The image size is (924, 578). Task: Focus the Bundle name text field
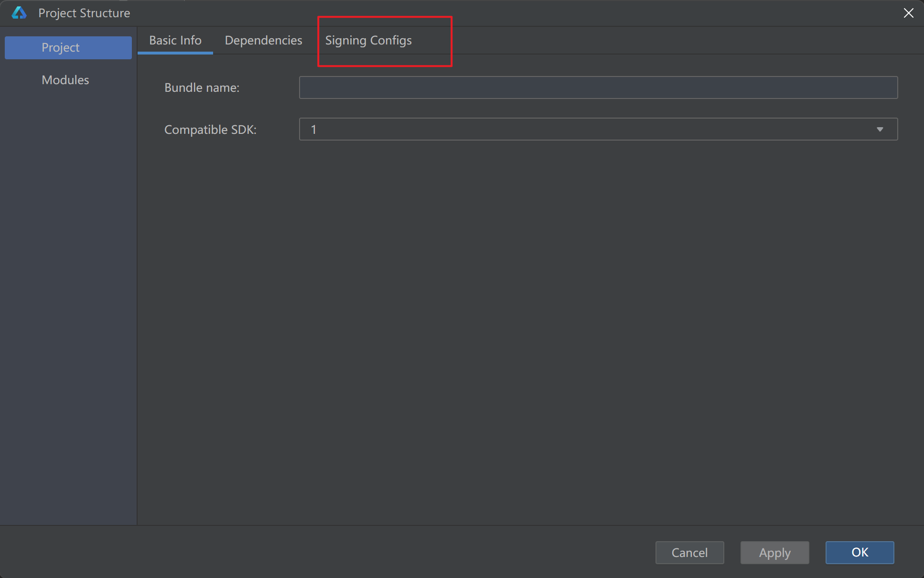coord(598,87)
